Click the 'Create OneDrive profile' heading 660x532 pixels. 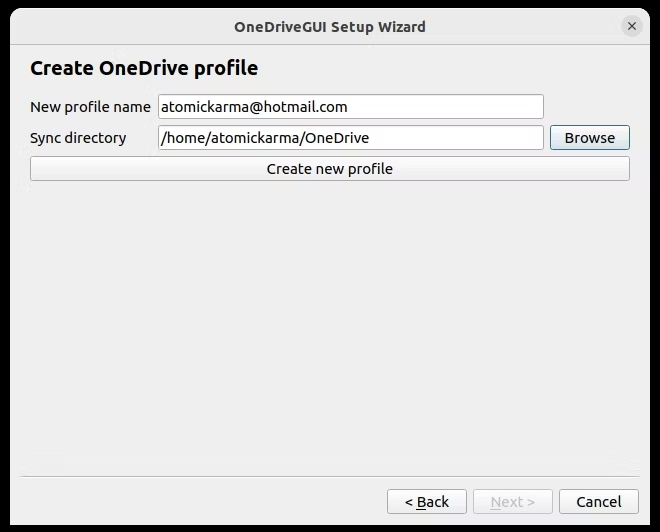[144, 68]
